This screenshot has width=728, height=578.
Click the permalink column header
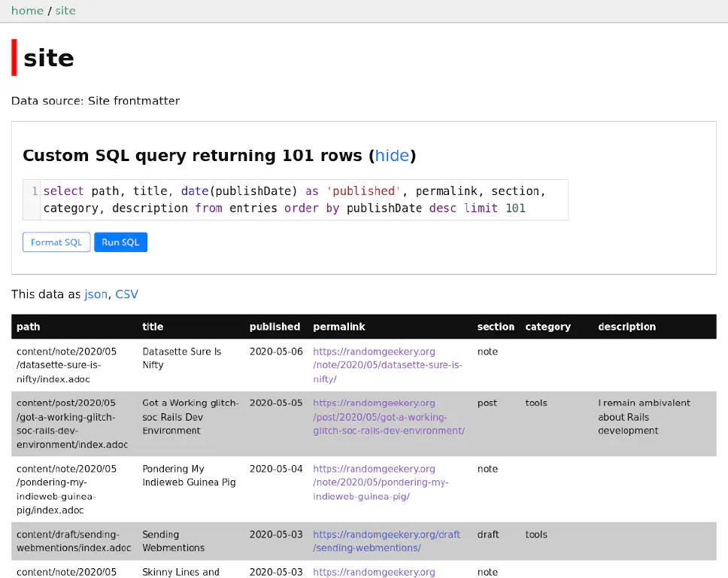(339, 327)
